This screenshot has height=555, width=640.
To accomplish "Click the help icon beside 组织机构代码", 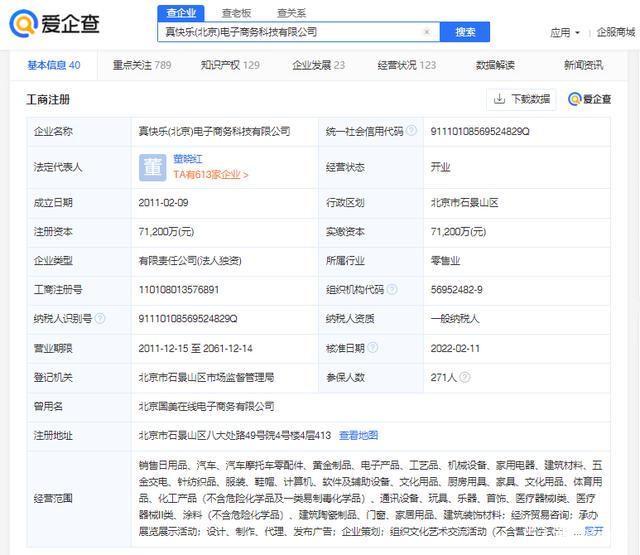I will click(x=392, y=289).
